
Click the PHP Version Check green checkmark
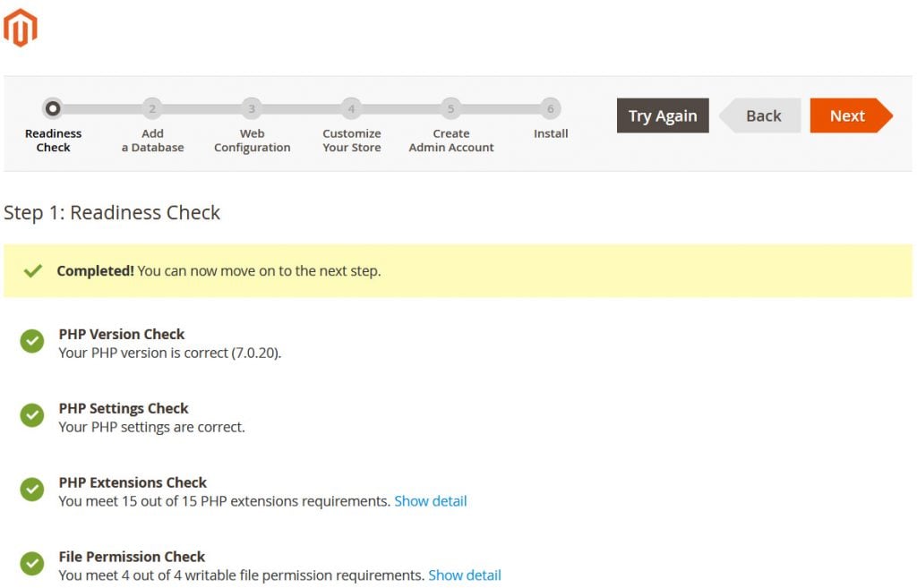(32, 341)
